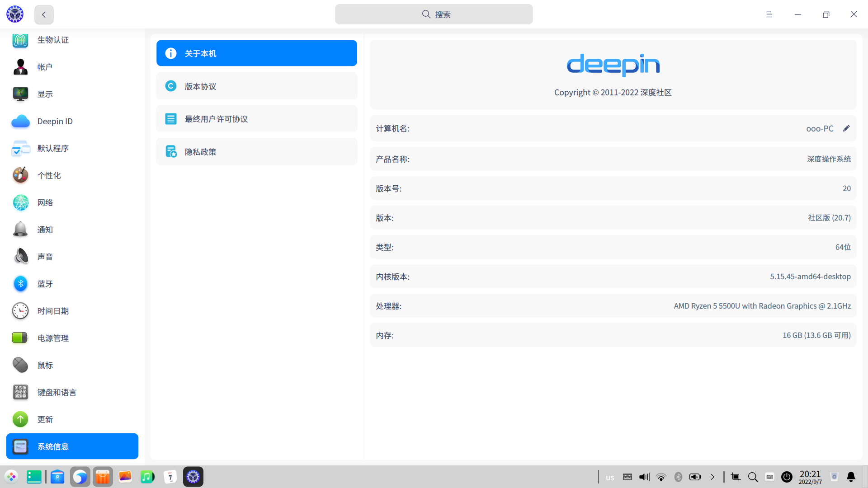This screenshot has width=868, height=488.
Task: Open Bluetooth settings from the sidebar
Action: coord(44,284)
